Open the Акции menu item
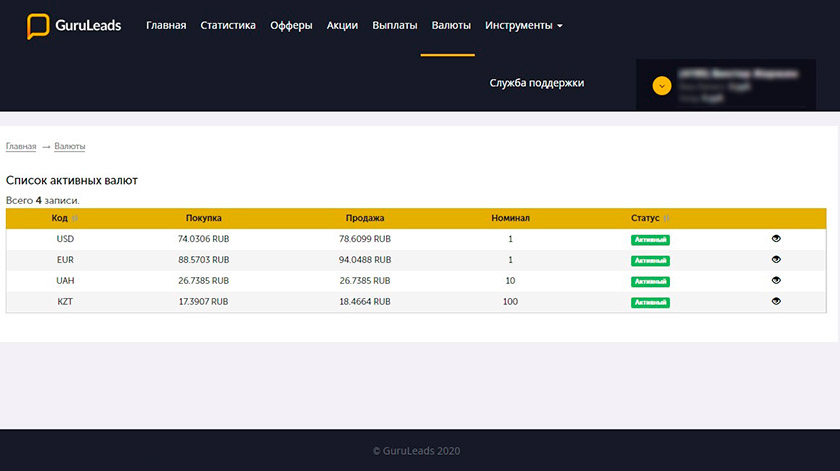840x471 pixels. click(342, 25)
